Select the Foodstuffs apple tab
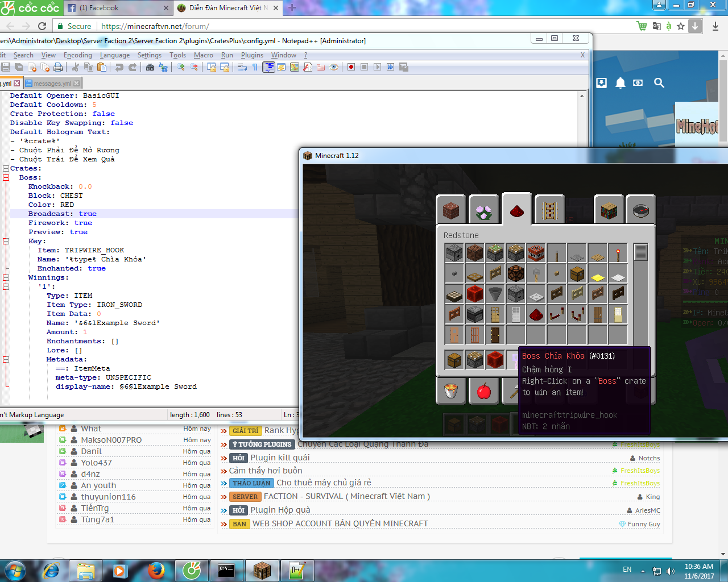Screen dimensions: 728x582 tap(484, 390)
